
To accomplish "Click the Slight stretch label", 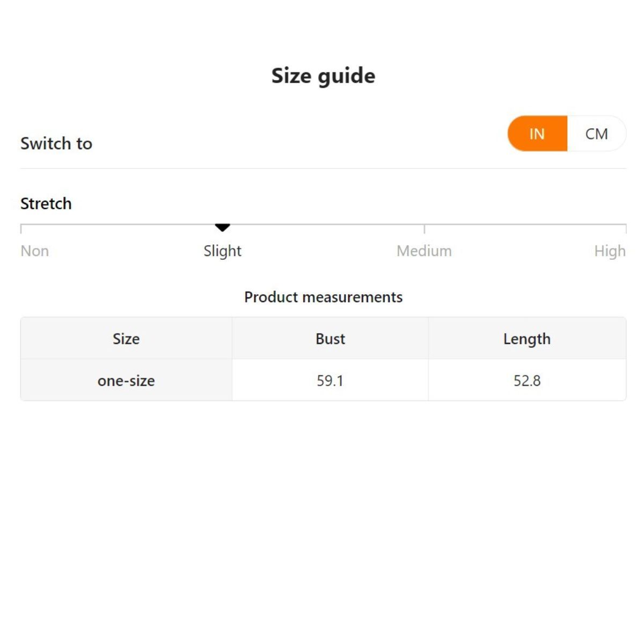I will point(222,251).
